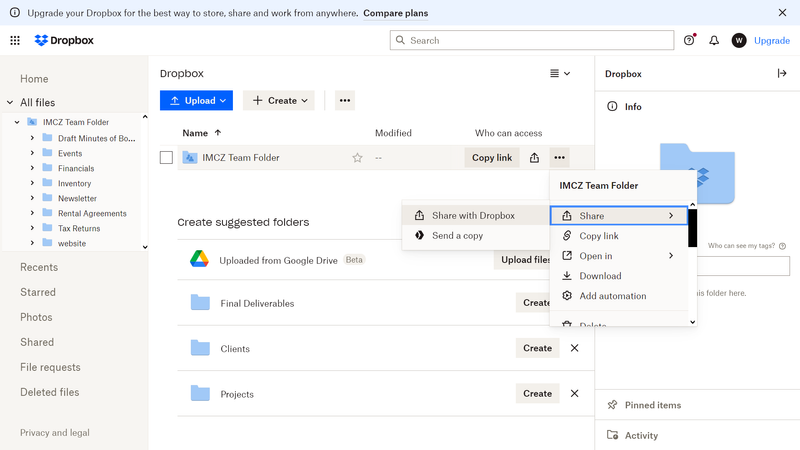Open the Create dropdown button
800x450 pixels.
point(279,100)
